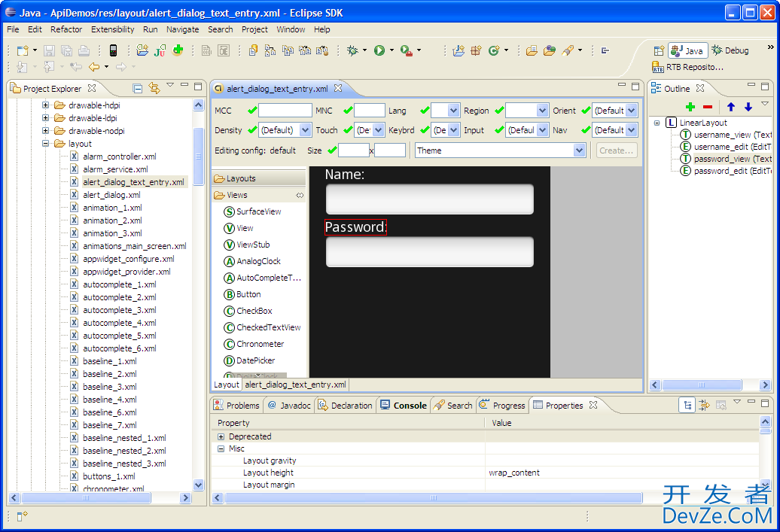Click the New Java Package icon

click(x=476, y=50)
